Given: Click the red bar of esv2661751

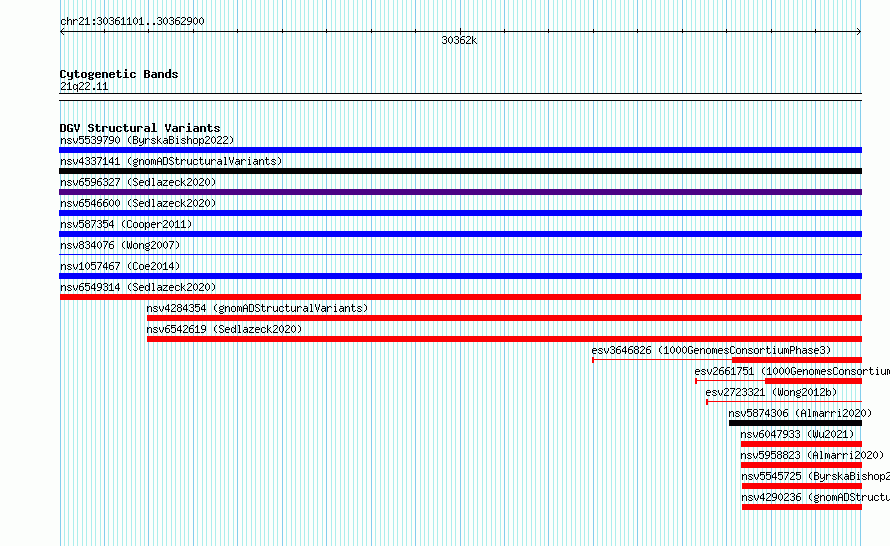Looking at the screenshot, I should (813, 381).
